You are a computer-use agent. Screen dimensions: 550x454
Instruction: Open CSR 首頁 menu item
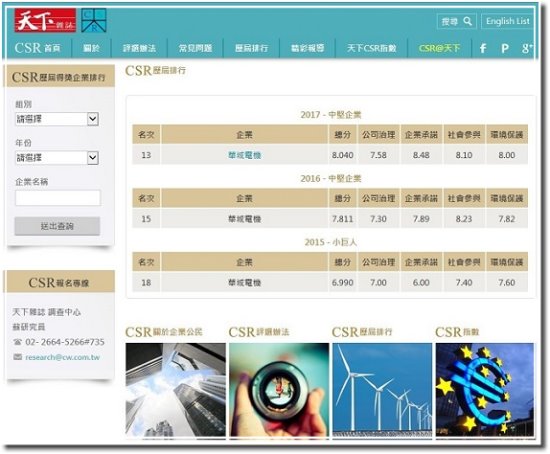click(38, 48)
